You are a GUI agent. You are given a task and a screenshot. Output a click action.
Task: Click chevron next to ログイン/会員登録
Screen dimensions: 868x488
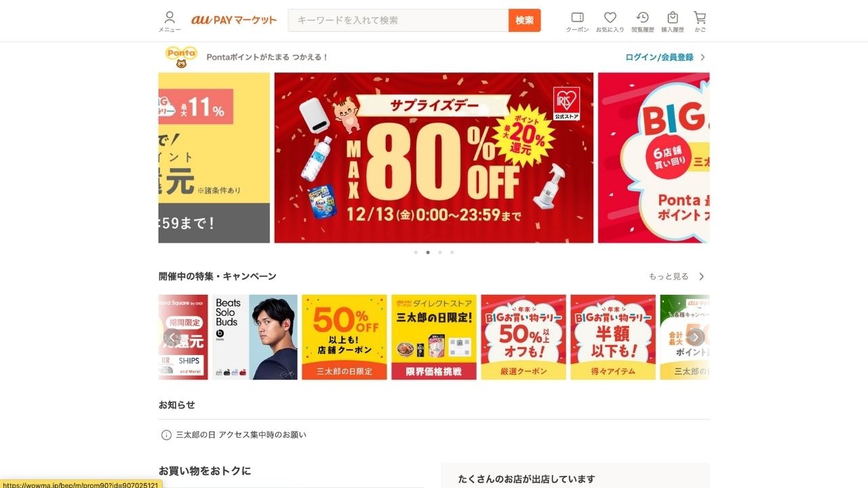(703, 58)
